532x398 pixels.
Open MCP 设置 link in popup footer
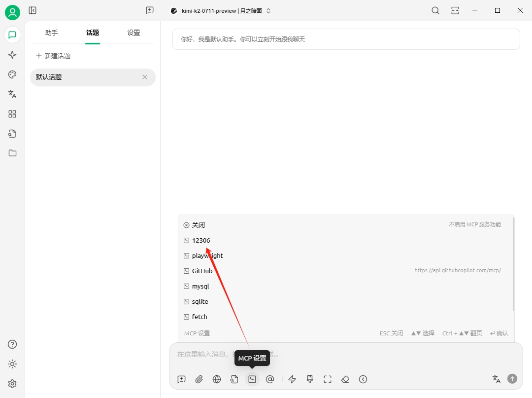pos(197,333)
